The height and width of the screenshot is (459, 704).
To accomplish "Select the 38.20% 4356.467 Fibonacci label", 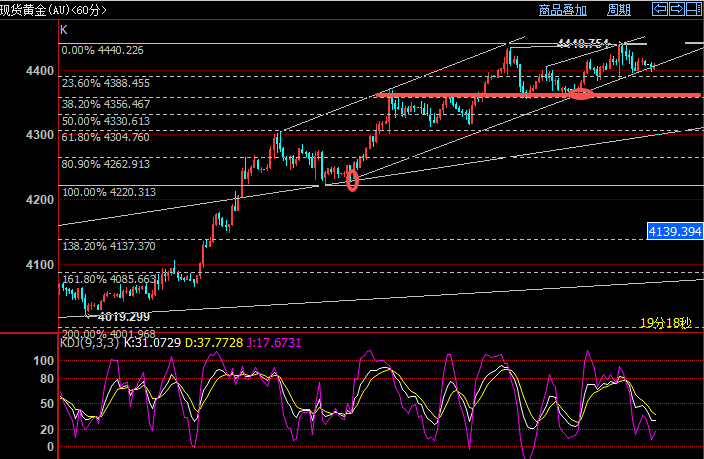I will tap(106, 104).
